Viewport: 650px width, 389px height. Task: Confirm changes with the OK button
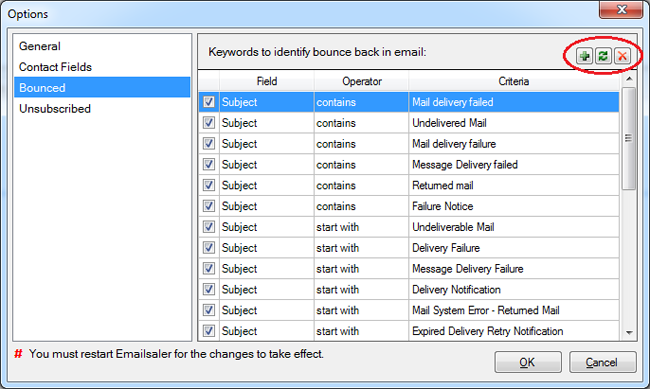528,362
